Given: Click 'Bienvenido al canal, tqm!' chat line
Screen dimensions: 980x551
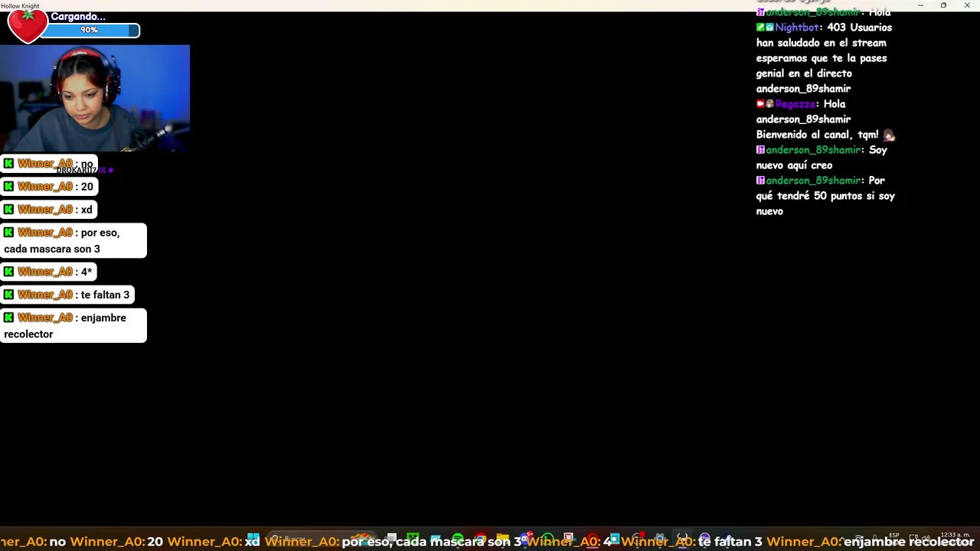Looking at the screenshot, I should click(x=817, y=135).
